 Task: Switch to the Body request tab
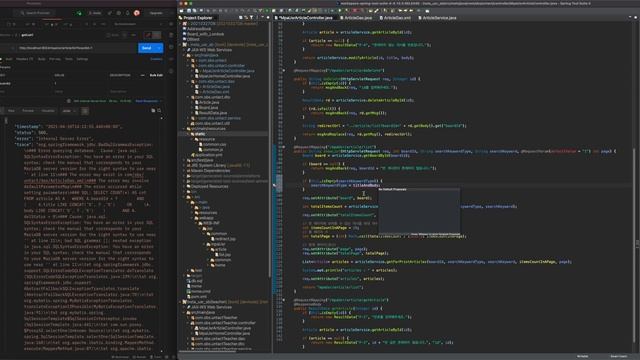(42, 59)
